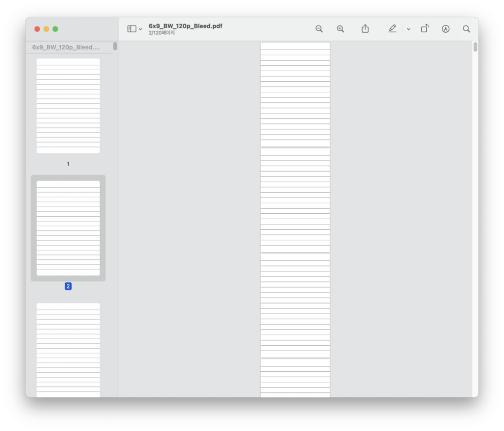Click the first lined page in main view
Viewport: 504px width, 431px height.
click(295, 94)
